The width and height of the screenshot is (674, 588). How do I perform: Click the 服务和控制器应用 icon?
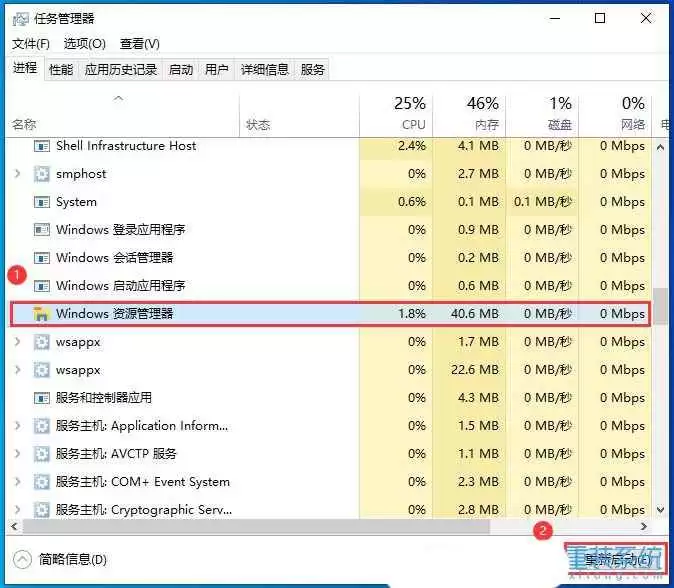tap(42, 398)
